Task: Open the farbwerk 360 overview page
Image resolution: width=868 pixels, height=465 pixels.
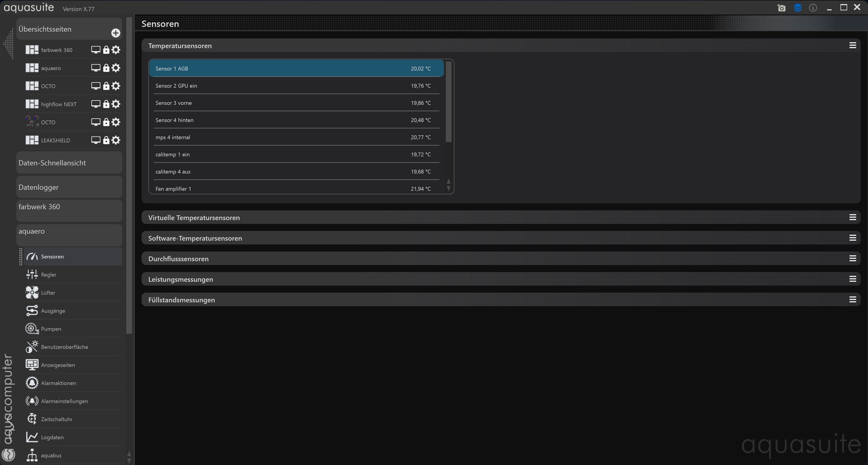Action: point(56,50)
